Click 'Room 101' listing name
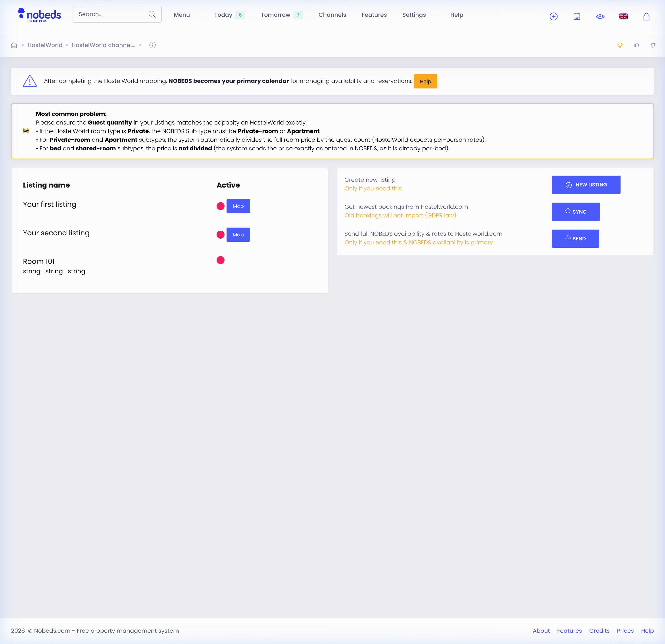Screen dimensions: 665x644 [39, 261]
